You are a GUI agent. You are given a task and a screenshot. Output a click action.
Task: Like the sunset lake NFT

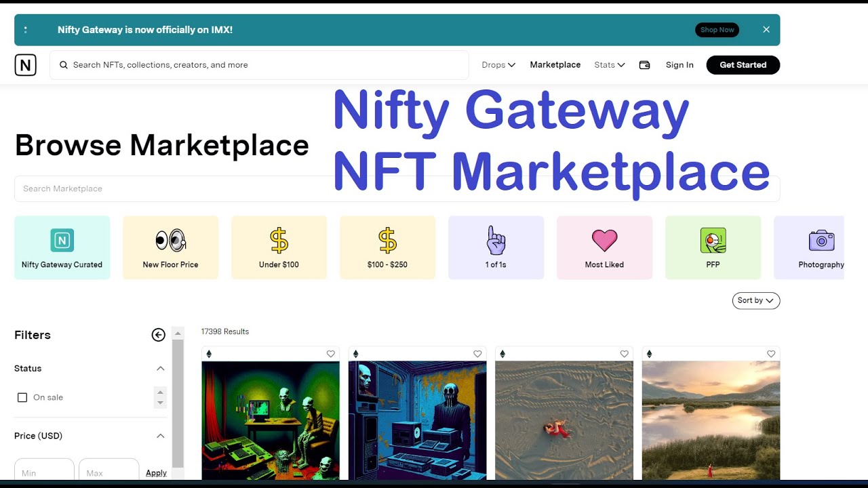[x=771, y=354]
